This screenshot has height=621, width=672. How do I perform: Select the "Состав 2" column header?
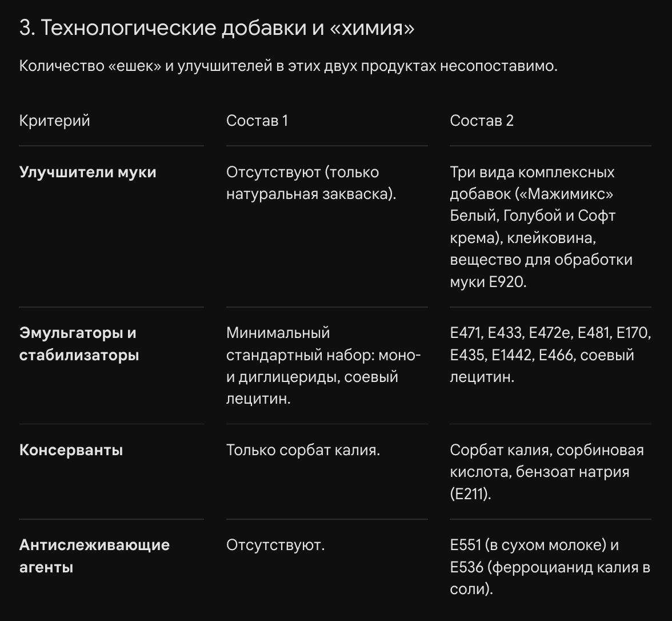tap(482, 121)
